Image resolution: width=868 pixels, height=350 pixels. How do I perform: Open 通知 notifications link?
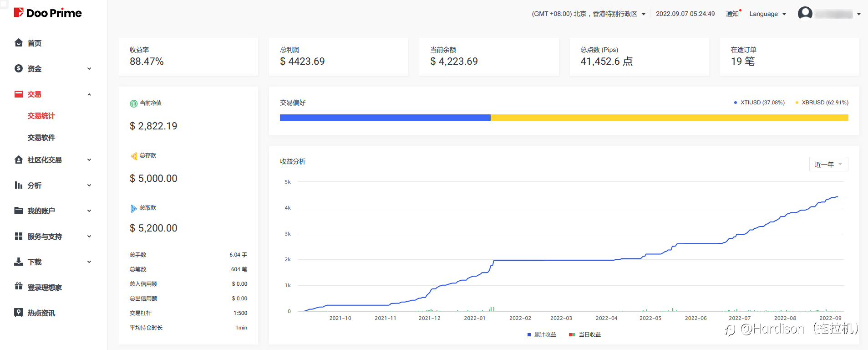(732, 14)
